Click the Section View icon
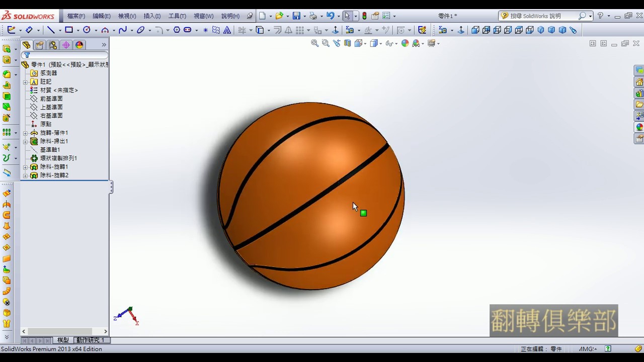This screenshot has height=362, width=644. point(347,43)
